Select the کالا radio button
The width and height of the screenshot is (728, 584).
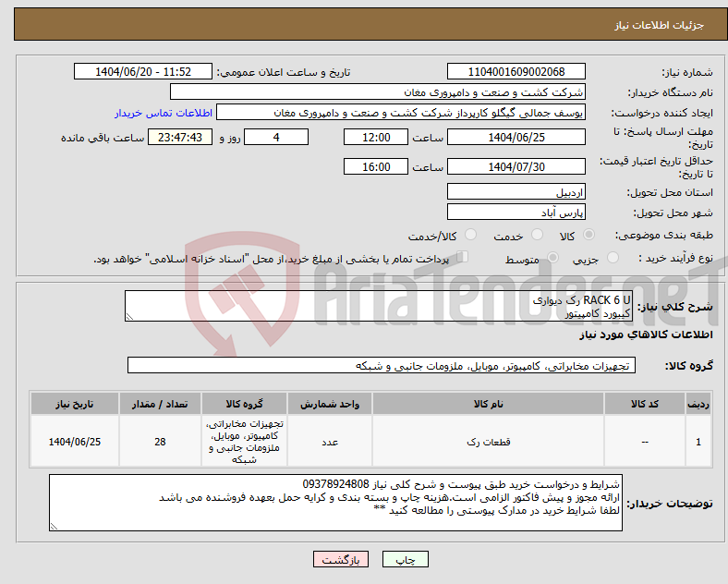(x=588, y=235)
